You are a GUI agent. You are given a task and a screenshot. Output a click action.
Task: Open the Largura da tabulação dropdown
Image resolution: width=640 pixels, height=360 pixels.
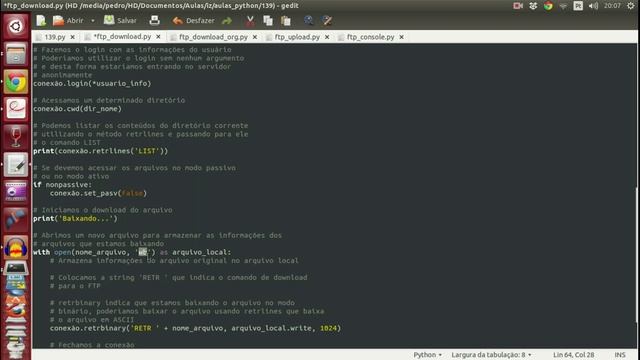coord(491,355)
